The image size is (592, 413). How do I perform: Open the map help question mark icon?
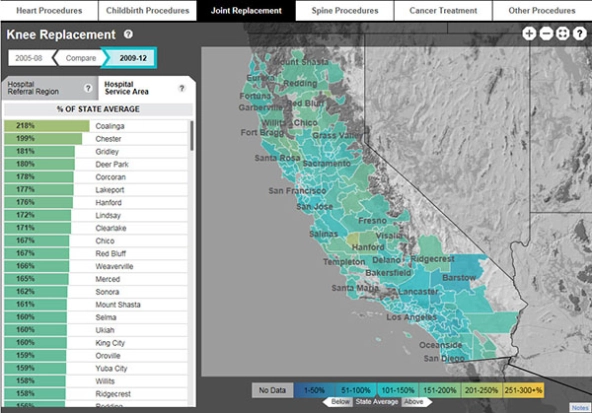[x=579, y=34]
